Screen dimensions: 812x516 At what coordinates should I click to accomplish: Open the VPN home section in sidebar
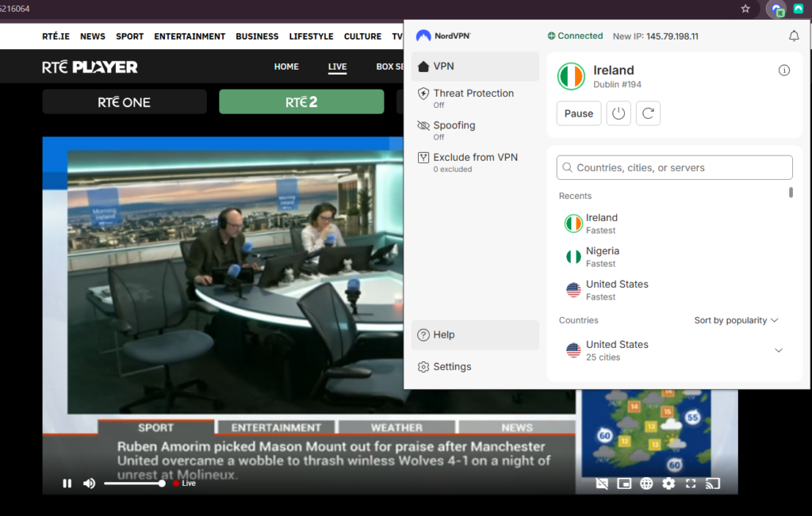point(475,67)
